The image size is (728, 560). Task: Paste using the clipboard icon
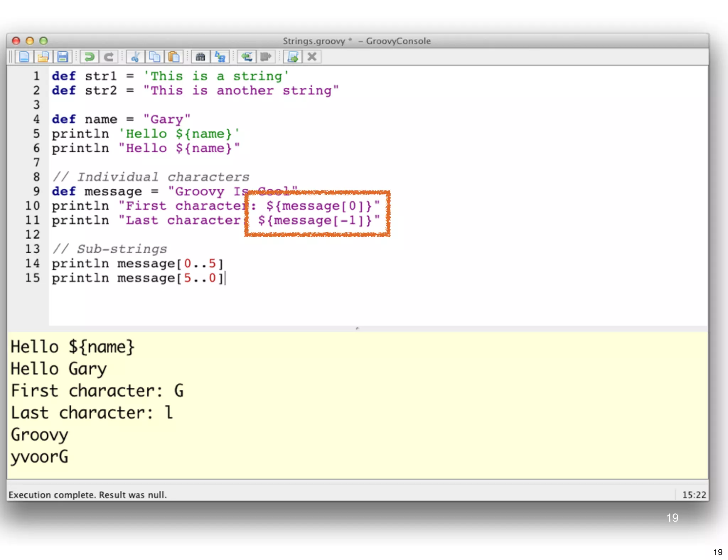click(174, 57)
